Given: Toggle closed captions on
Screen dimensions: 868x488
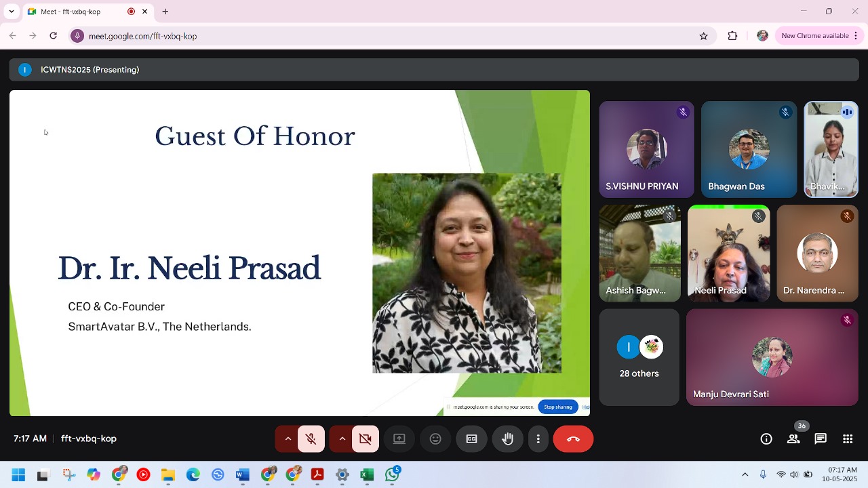Looking at the screenshot, I should pyautogui.click(x=471, y=439).
